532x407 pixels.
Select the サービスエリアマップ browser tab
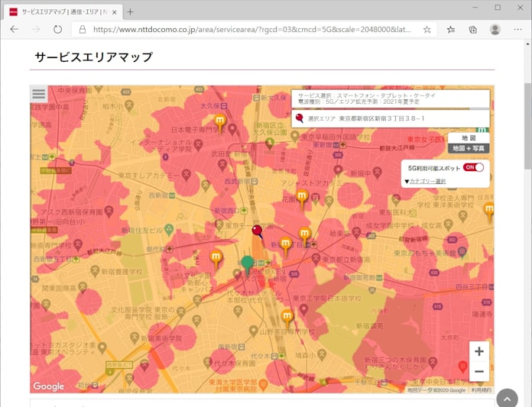63,12
